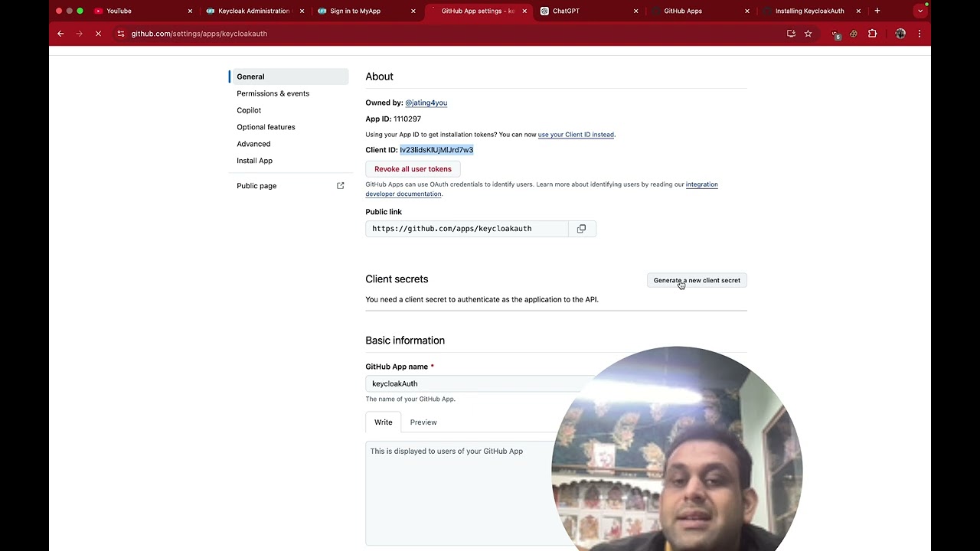Go back using the browser back arrow

pos(60,34)
